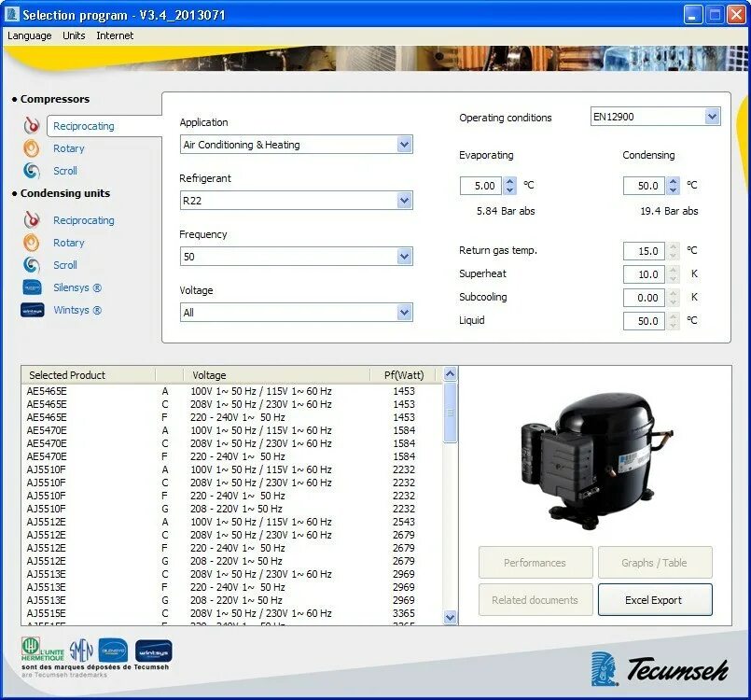The height and width of the screenshot is (700, 751).
Task: Click the Condensing units Reciprocating icon
Action: pos(32,220)
